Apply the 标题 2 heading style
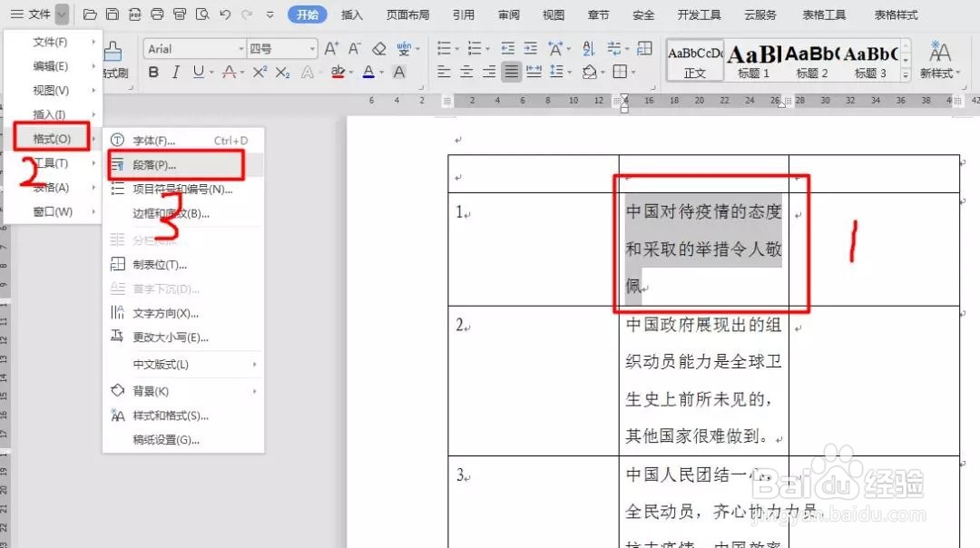The height and width of the screenshot is (548, 980). click(x=812, y=61)
